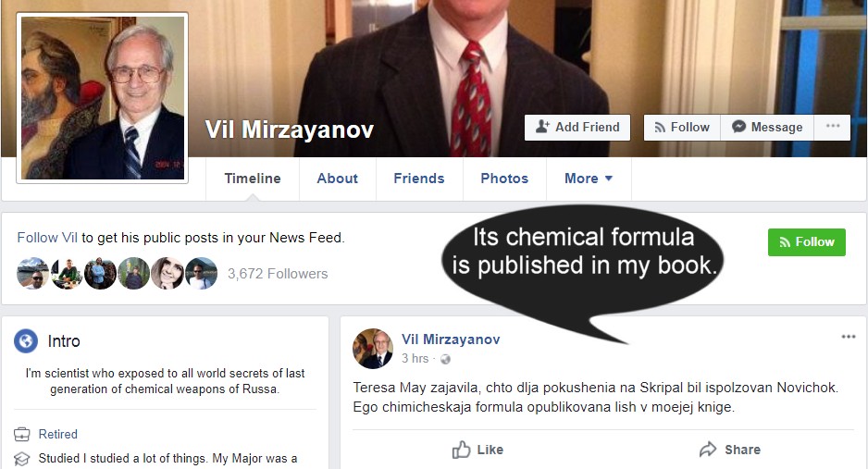Image resolution: width=868 pixels, height=469 pixels.
Task: Open Vil Mirzayanov's large profile picture
Action: 103,98
